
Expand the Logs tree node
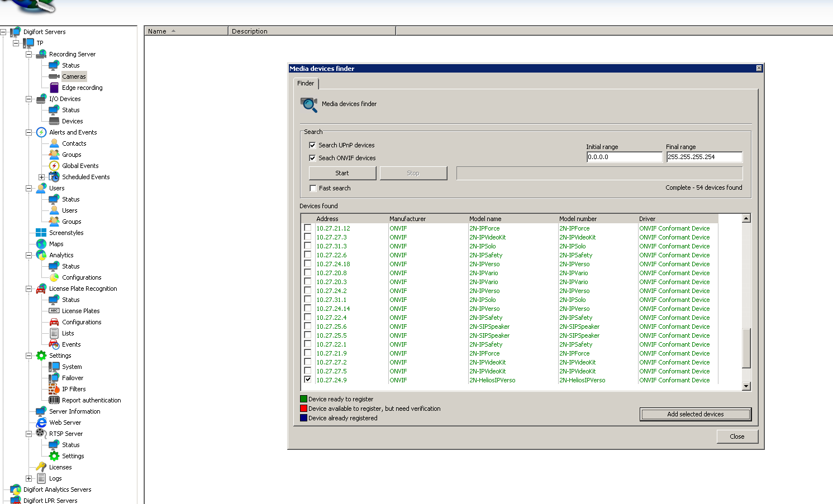pos(28,478)
